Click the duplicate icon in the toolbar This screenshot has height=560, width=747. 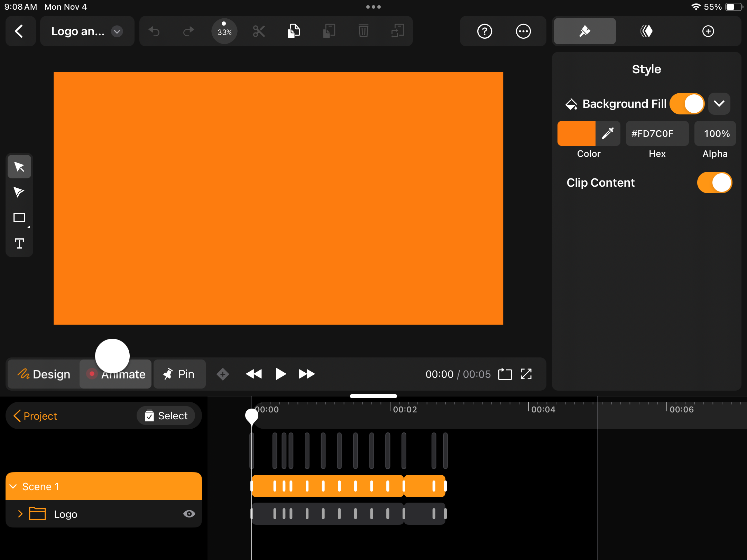tap(398, 31)
